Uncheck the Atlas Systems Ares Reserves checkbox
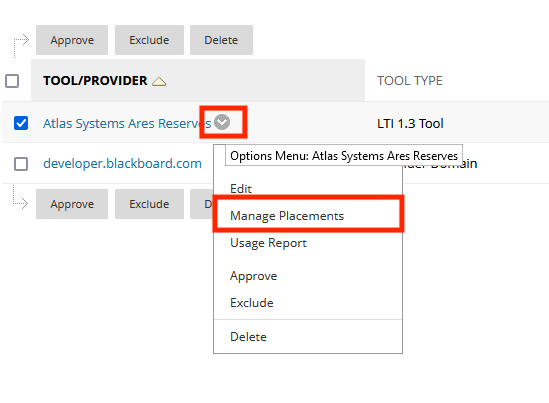This screenshot has height=403, width=549. [x=21, y=123]
